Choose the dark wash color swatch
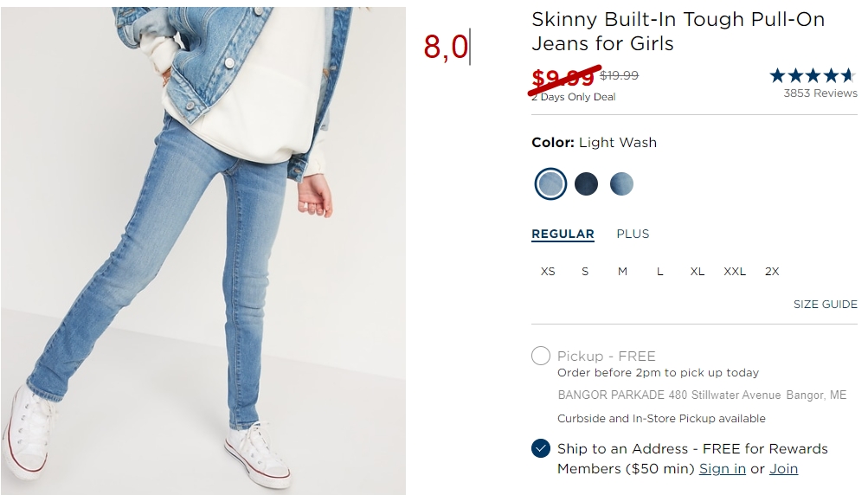This screenshot has width=868, height=495. point(586,183)
